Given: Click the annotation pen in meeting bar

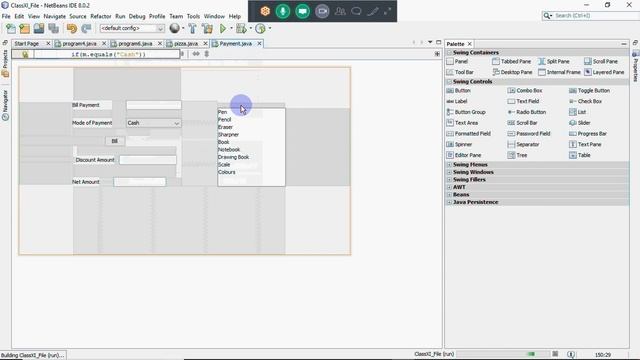Looking at the screenshot, I should point(372,11).
